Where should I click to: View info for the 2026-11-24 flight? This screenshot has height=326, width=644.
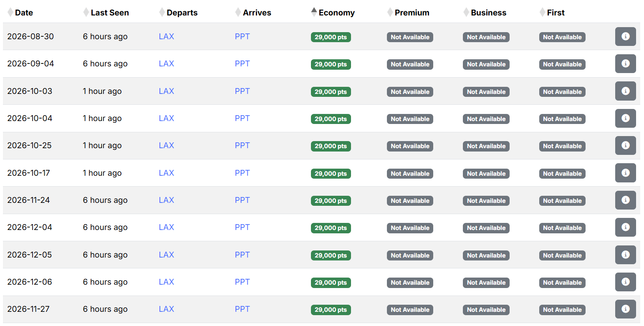pyautogui.click(x=625, y=200)
